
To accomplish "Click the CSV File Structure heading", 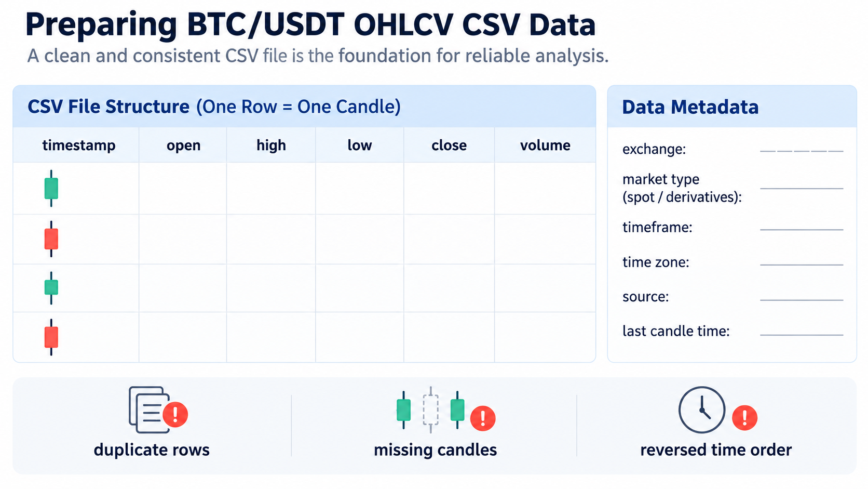I will click(108, 107).
